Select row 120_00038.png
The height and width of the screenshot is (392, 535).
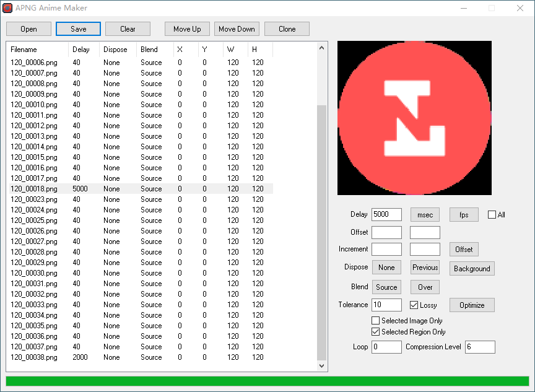pyautogui.click(x=141, y=357)
